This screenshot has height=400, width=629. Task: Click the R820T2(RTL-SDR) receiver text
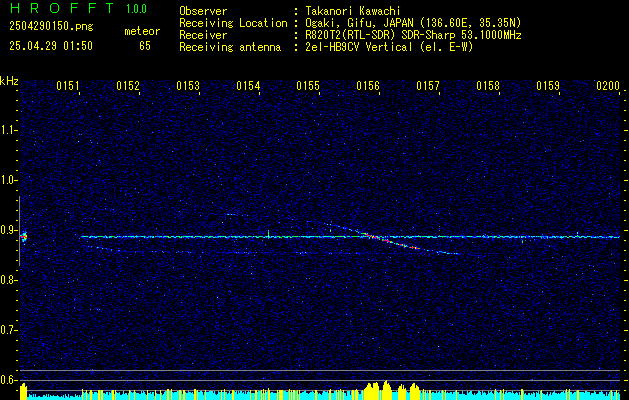(414, 35)
